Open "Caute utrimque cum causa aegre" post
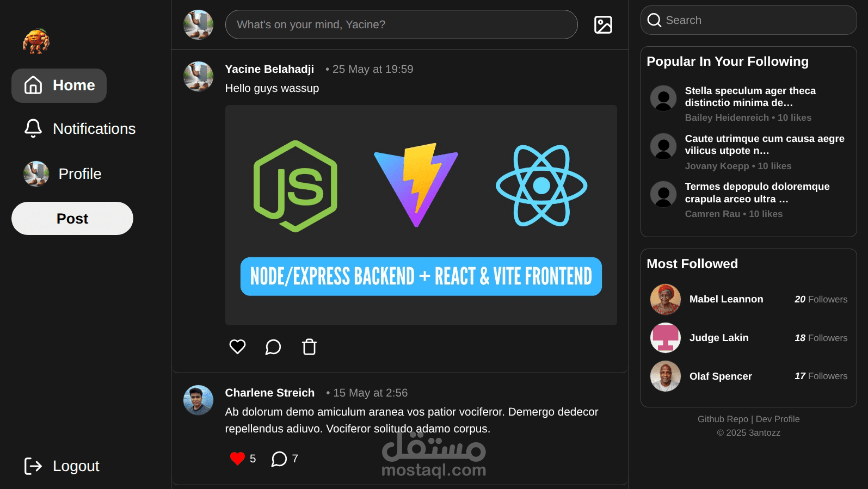The width and height of the screenshot is (868, 489). [765, 145]
